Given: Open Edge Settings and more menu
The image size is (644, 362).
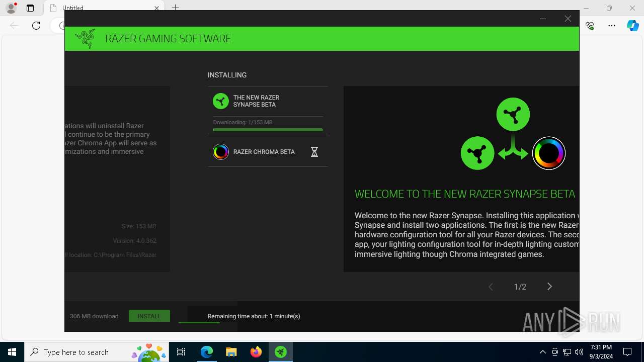Looking at the screenshot, I should click(x=612, y=26).
